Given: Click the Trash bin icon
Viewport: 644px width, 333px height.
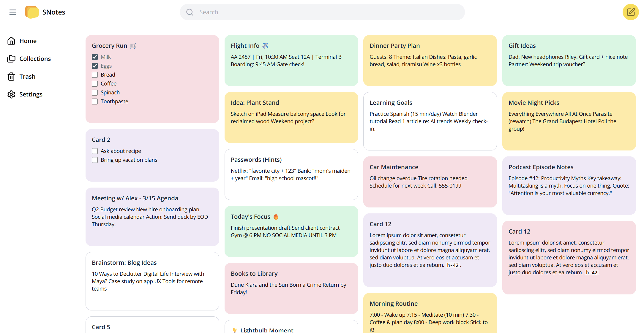Looking at the screenshot, I should click(11, 77).
